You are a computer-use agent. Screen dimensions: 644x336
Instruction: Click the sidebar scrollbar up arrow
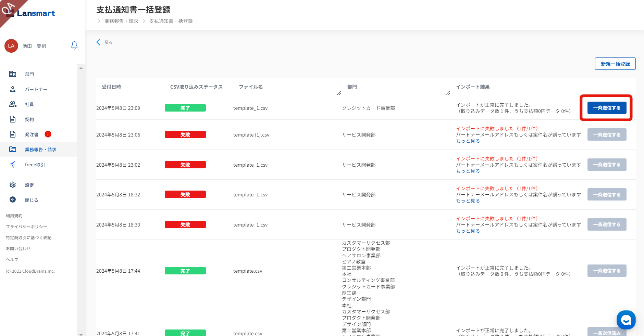(81, 68)
